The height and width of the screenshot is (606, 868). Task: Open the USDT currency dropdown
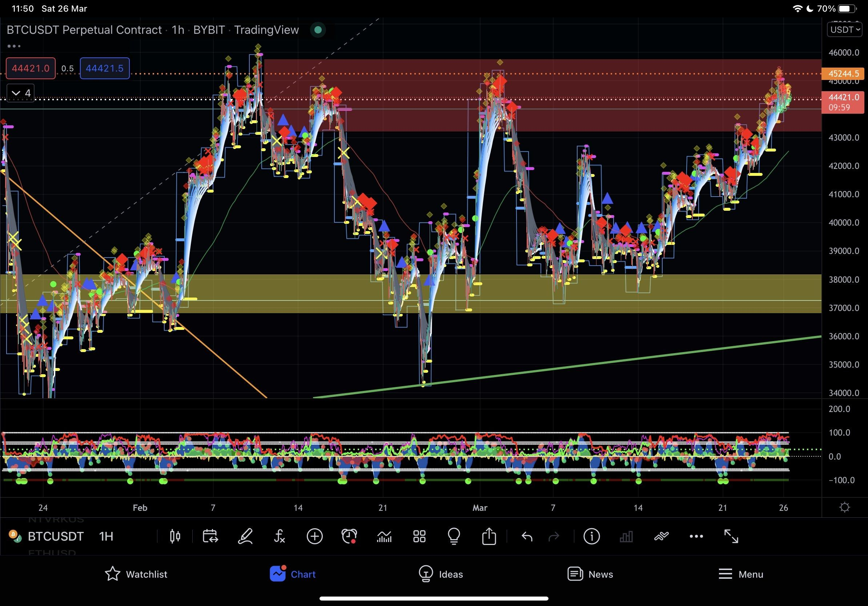coord(845,29)
